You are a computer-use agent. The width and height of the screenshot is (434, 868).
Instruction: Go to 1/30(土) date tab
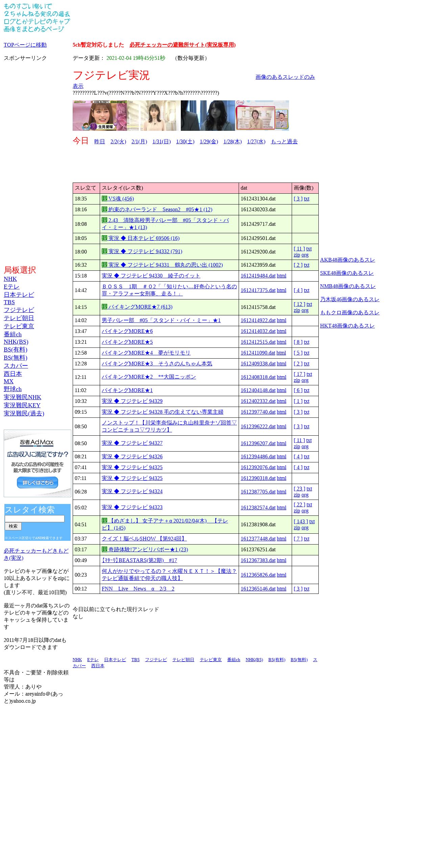[x=185, y=142]
